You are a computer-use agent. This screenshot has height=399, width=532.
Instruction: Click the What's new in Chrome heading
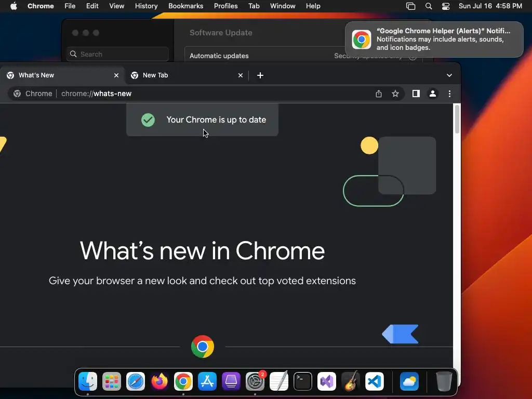click(202, 251)
